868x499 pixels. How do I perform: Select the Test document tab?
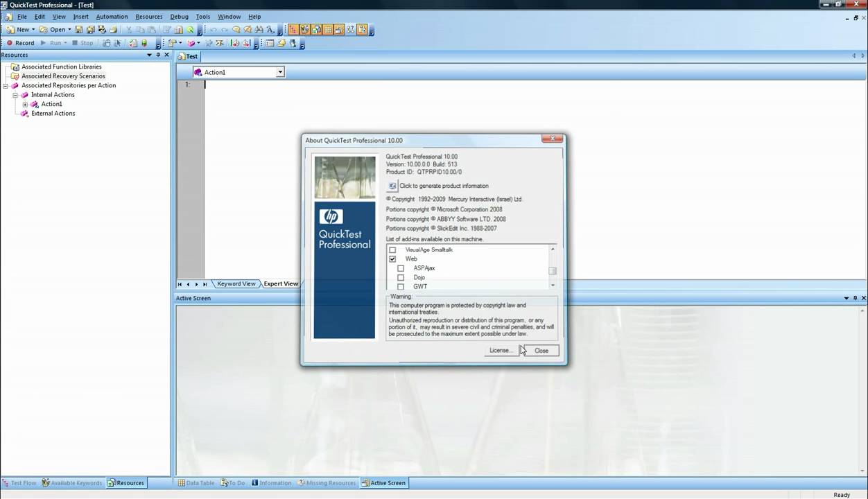[189, 56]
